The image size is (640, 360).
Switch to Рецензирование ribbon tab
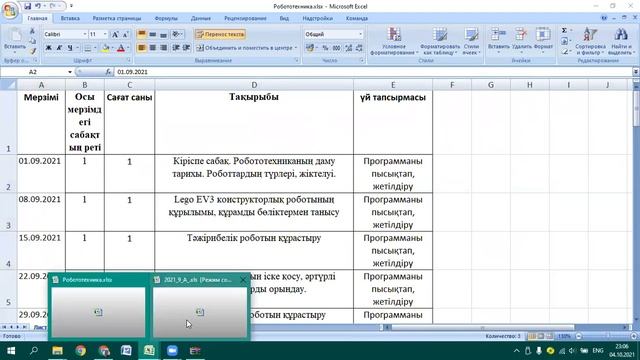pos(245,18)
